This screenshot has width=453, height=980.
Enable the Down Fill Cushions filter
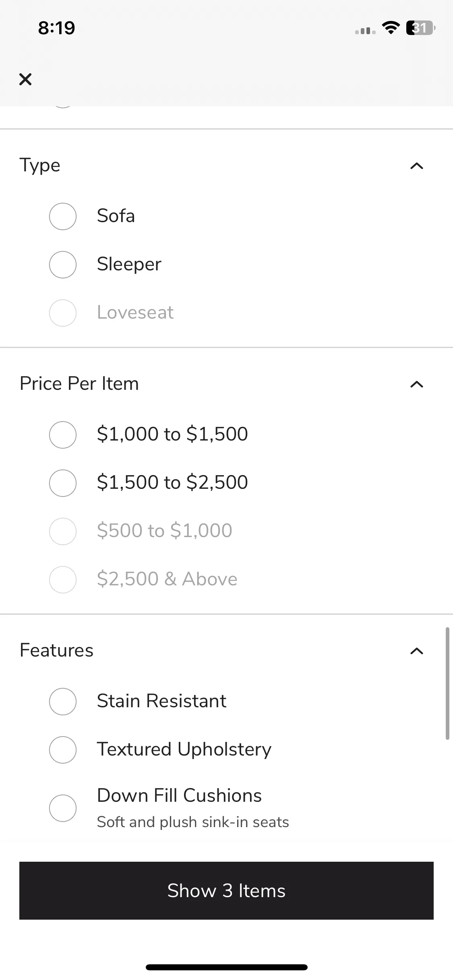pos(63,808)
